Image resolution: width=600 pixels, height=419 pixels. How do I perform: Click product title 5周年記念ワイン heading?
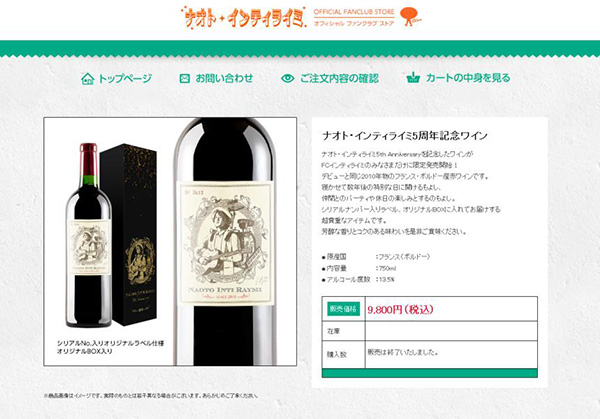click(x=405, y=136)
